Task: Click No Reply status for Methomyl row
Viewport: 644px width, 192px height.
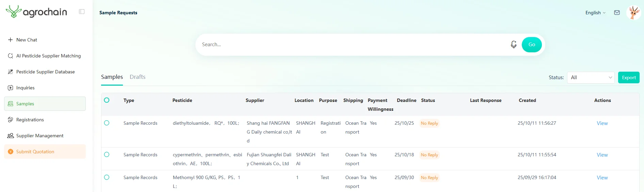Action: click(429, 178)
